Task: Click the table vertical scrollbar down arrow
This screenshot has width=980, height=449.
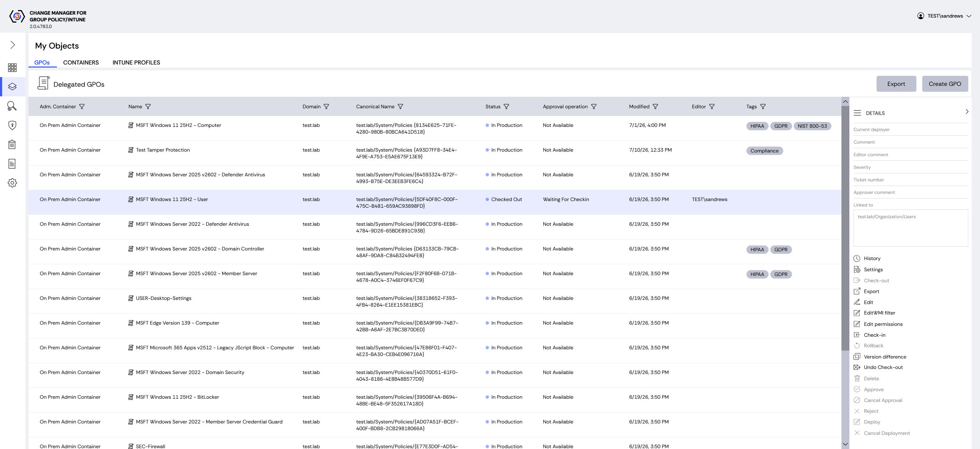Action: click(845, 444)
